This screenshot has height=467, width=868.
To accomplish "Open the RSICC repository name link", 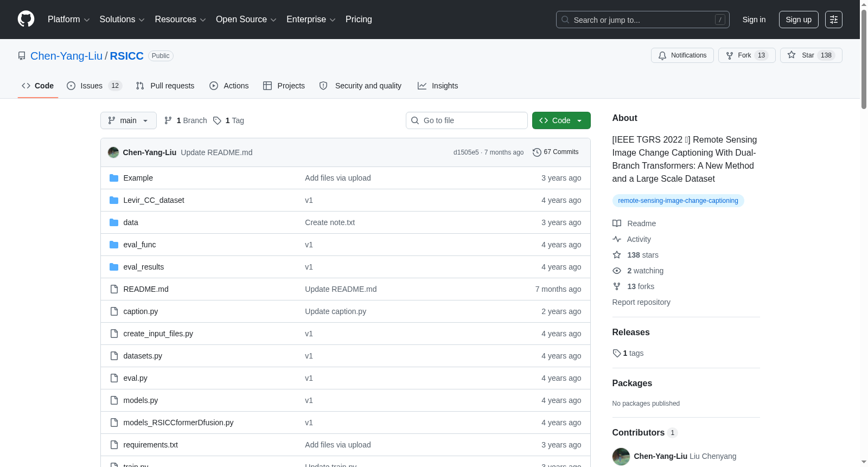I will (x=127, y=56).
